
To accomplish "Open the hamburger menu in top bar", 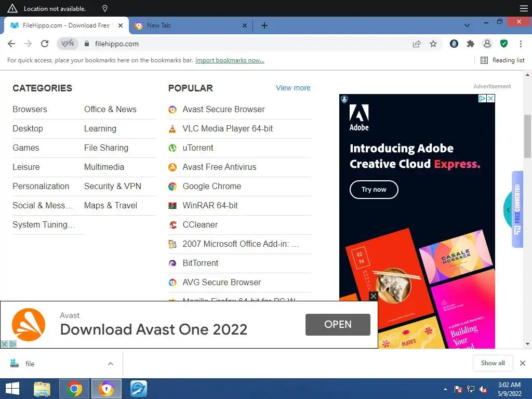I will 524,8.
